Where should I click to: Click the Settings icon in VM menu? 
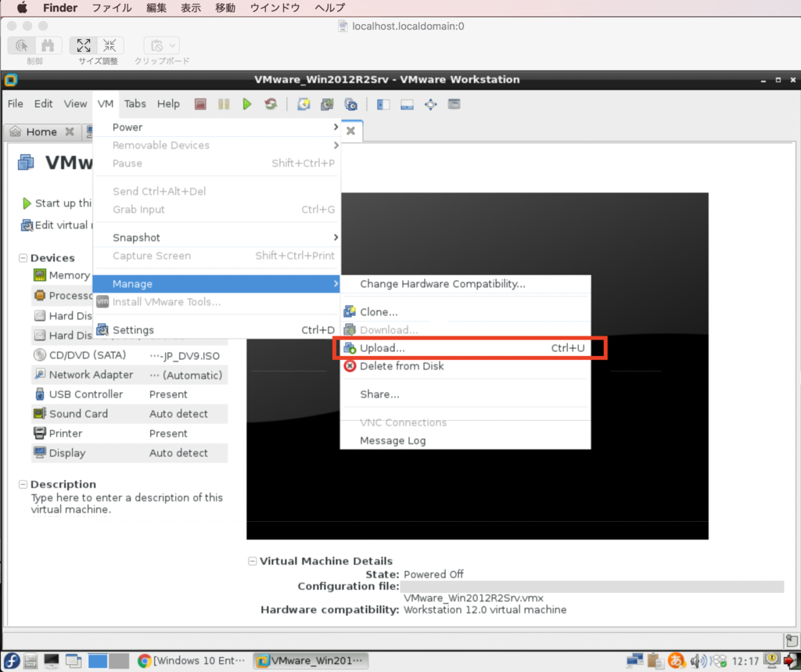pyautogui.click(x=102, y=329)
